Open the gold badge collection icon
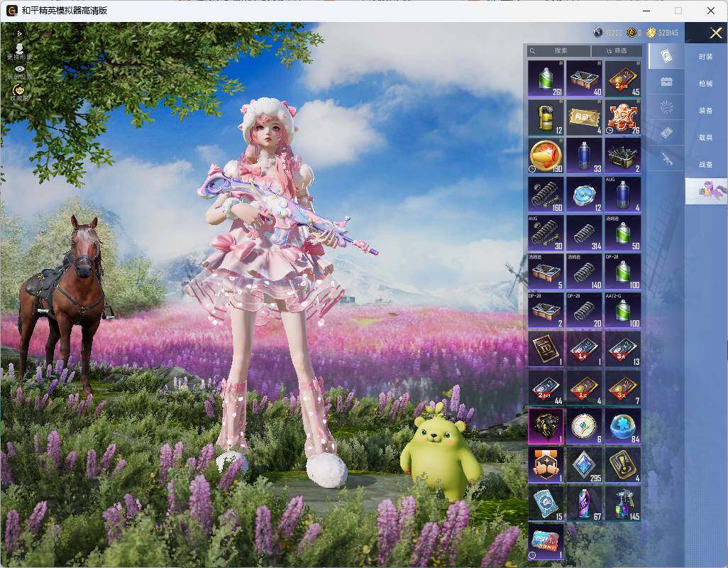 19,92
